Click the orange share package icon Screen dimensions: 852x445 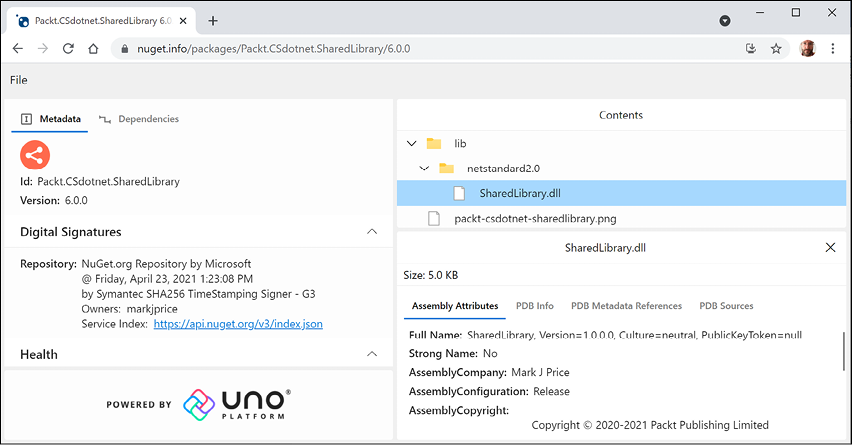pyautogui.click(x=35, y=155)
